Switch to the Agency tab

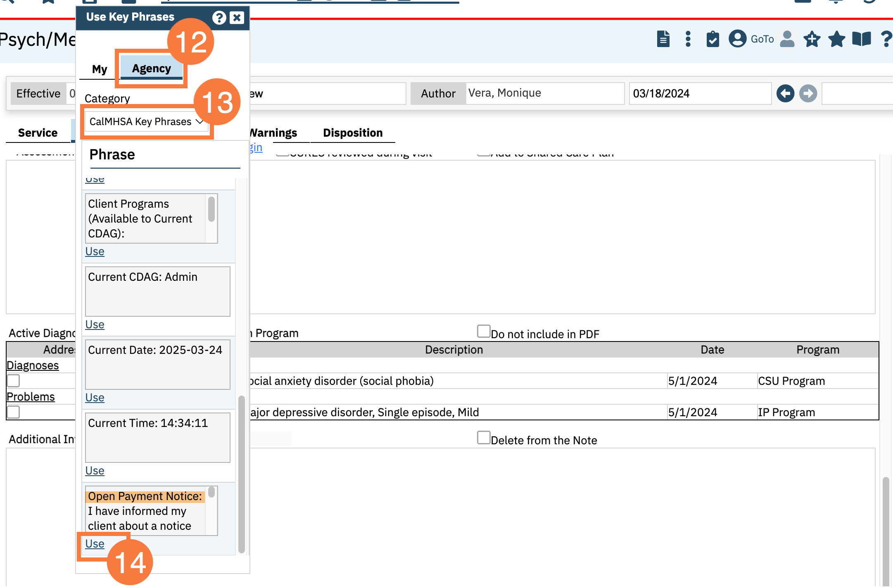[151, 69]
